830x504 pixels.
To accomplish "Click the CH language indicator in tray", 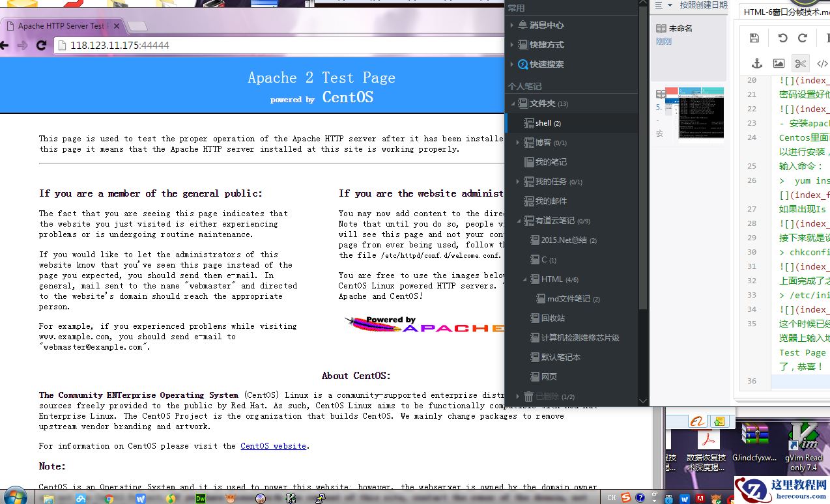I will [611, 498].
